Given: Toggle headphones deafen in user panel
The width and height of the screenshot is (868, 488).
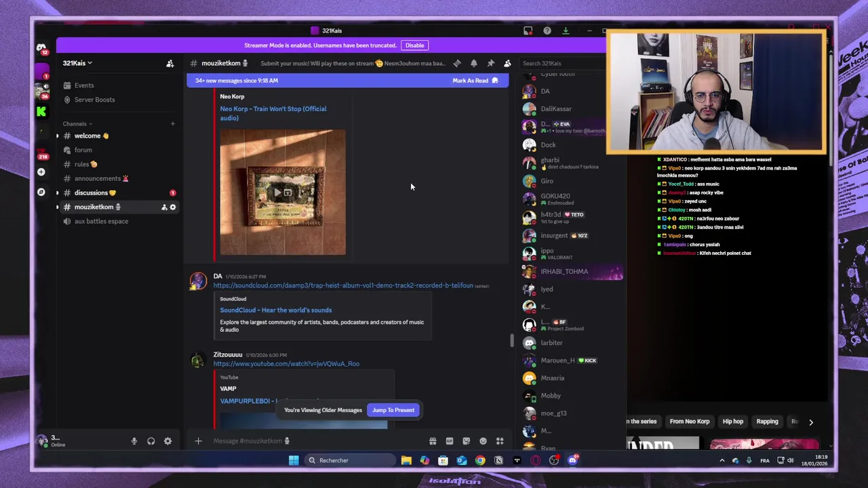Looking at the screenshot, I should pos(151,441).
